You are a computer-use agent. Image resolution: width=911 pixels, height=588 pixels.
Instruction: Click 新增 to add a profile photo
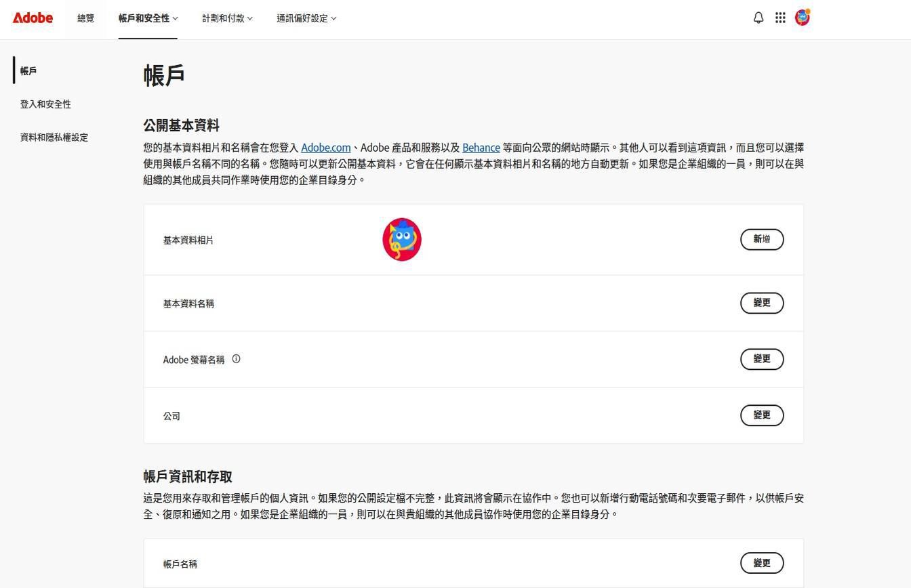point(761,239)
